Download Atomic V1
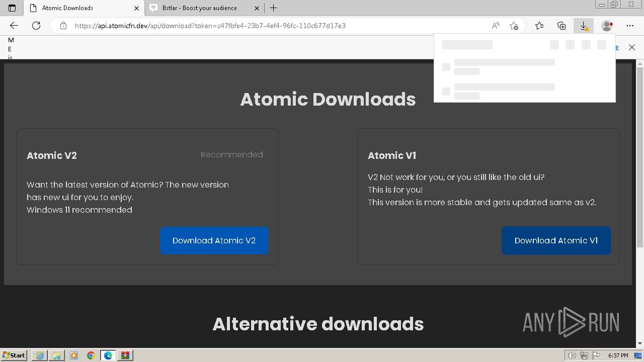This screenshot has width=644, height=362. pos(556,240)
